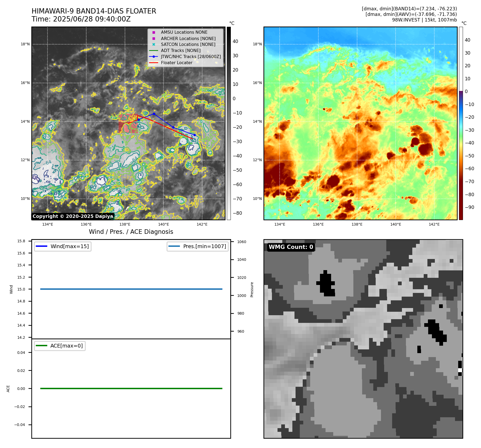Screen dimensions: 481x448
Task: Click the −90 tick on color colorbar
Action: point(470,207)
